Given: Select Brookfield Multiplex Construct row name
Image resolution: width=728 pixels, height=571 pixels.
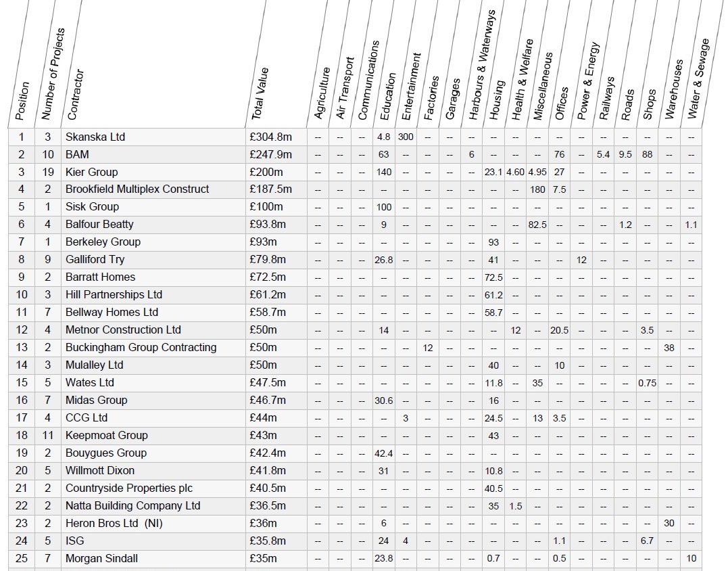Looking at the screenshot, I should 137,189.
